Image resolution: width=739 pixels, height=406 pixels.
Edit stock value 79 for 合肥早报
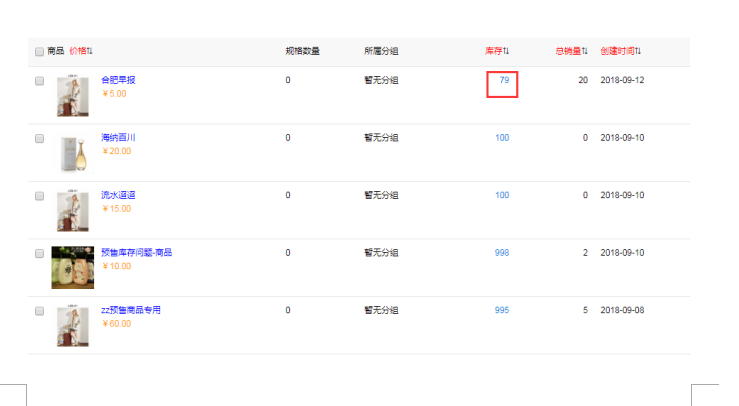[504, 80]
